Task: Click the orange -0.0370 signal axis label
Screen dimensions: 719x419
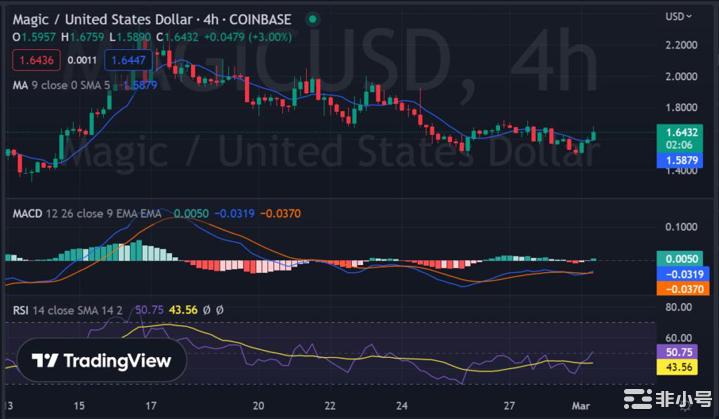Action: 683,289
